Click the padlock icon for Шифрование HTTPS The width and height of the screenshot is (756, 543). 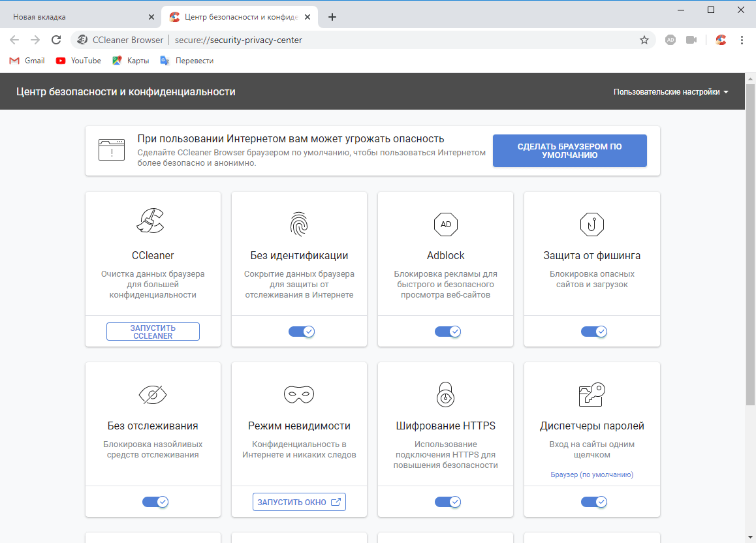445,394
